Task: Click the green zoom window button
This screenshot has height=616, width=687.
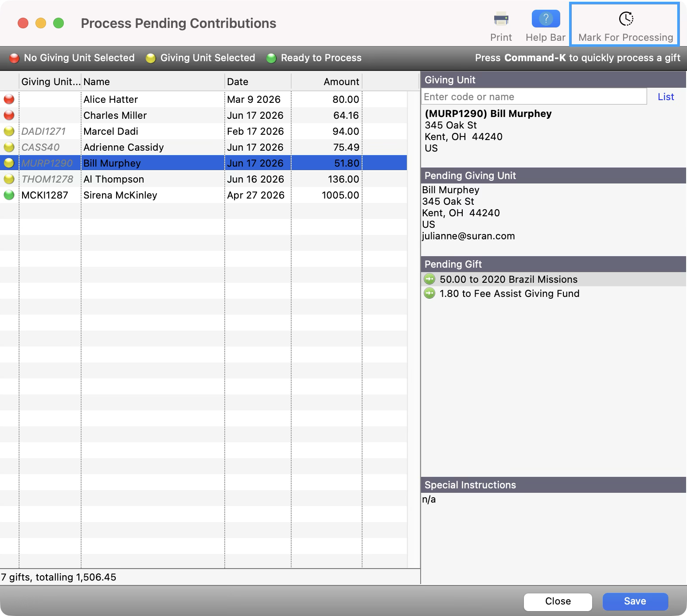Action: click(59, 23)
